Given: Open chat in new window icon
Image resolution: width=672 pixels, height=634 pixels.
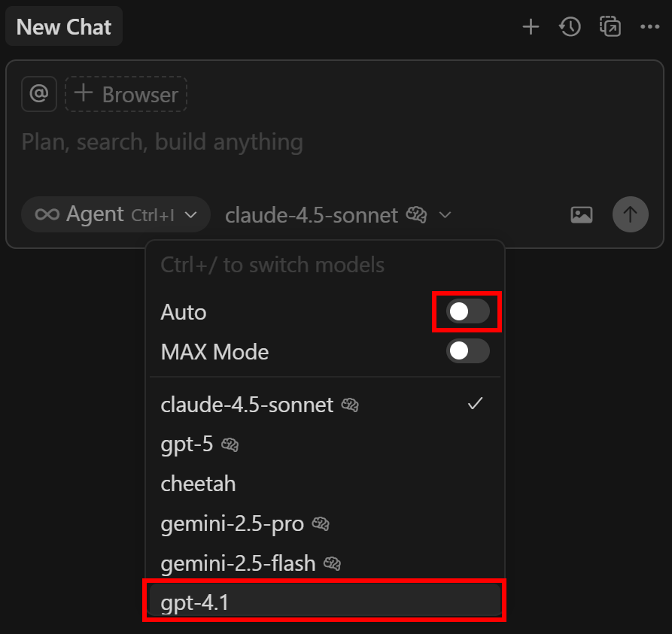Looking at the screenshot, I should (610, 26).
